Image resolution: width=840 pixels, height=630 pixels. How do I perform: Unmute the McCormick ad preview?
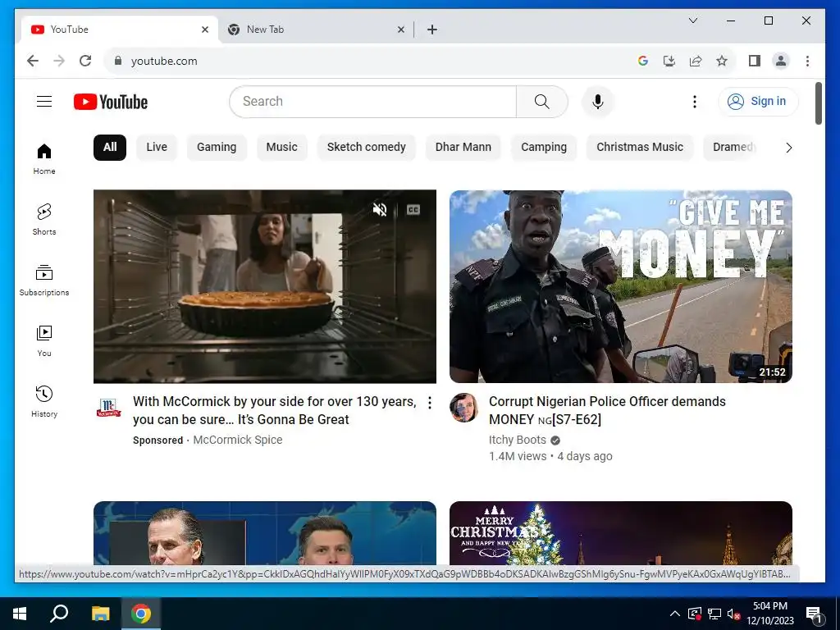coord(380,209)
